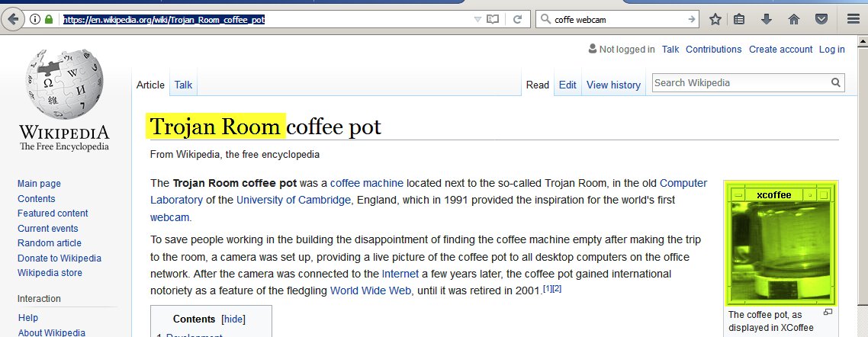Toggle Reader View in the address bar
This screenshot has width=868, height=337.
493,20
